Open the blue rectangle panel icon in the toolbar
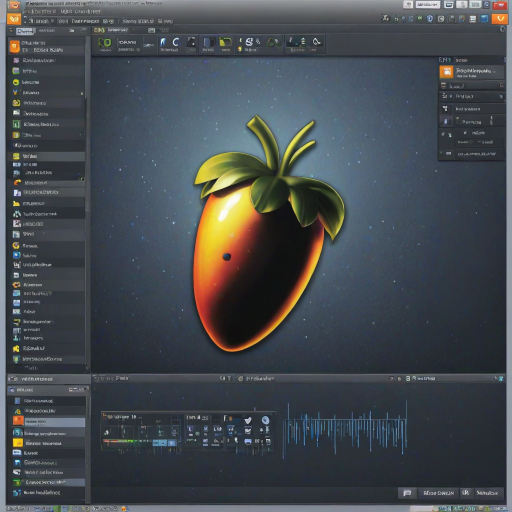This screenshot has height=512, width=512. 208,43
